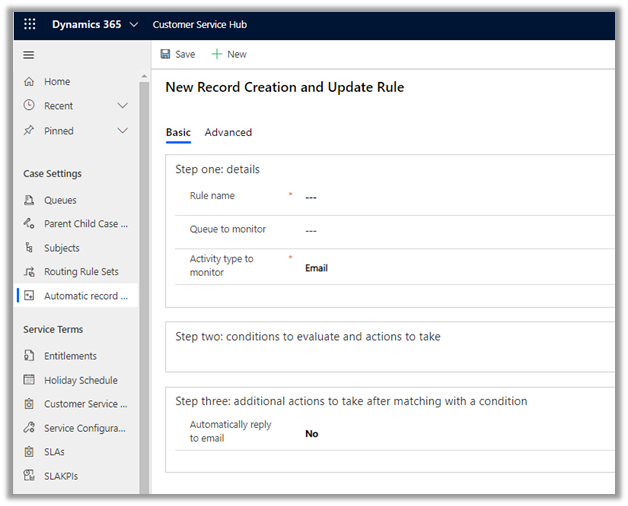628x506 pixels.
Task: Select Entitlements under Service Terms
Action: (x=70, y=356)
